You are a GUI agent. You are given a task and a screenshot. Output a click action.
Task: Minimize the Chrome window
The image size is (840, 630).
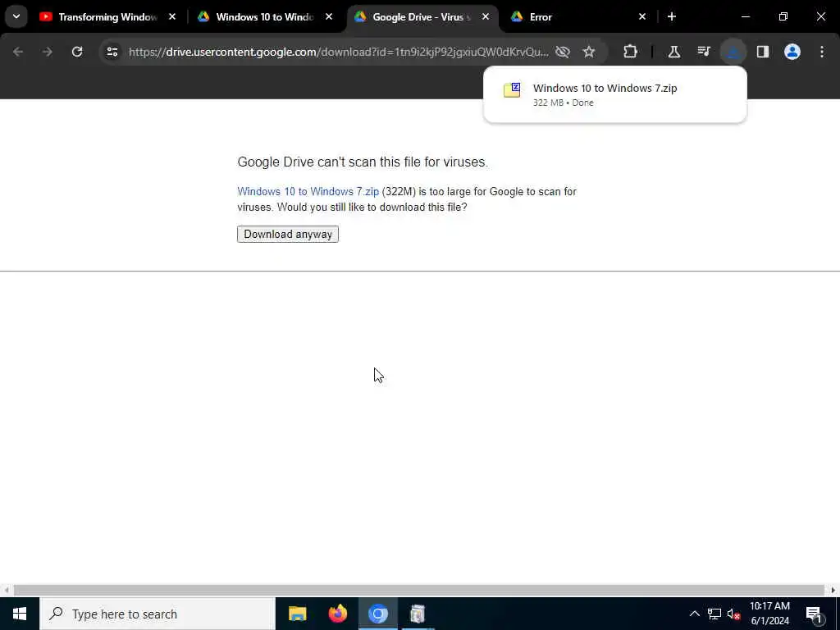click(x=745, y=16)
